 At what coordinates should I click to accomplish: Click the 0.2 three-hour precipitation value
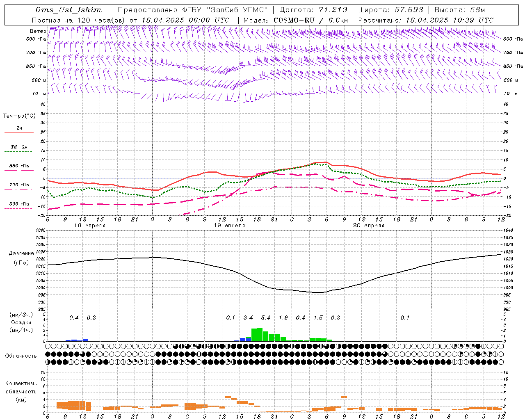point(336,318)
